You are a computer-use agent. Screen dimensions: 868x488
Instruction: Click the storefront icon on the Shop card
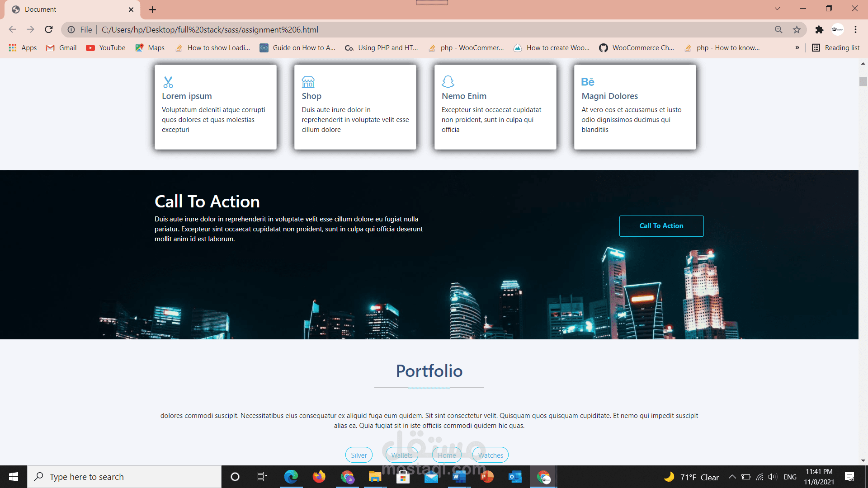tap(308, 82)
